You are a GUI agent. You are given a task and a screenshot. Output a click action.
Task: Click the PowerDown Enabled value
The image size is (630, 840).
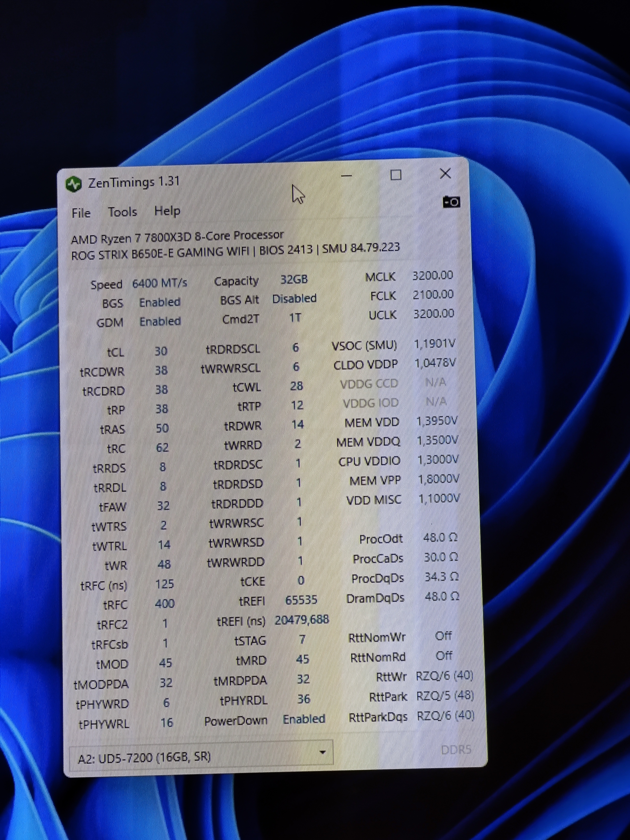point(304,719)
